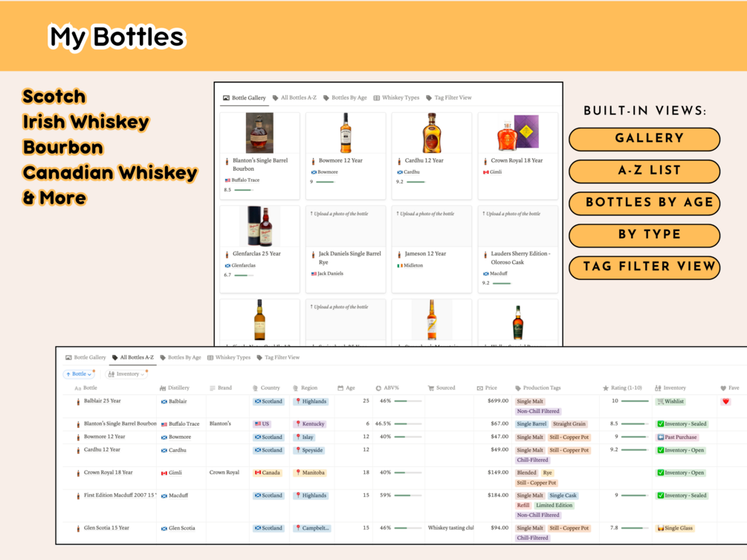The image size is (747, 560).
Task: Click the Past Purchase inventory tag
Action: click(677, 437)
